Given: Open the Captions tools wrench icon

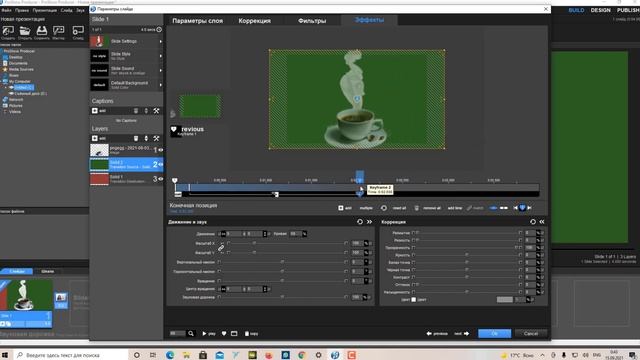Looking at the screenshot, I should (156, 111).
